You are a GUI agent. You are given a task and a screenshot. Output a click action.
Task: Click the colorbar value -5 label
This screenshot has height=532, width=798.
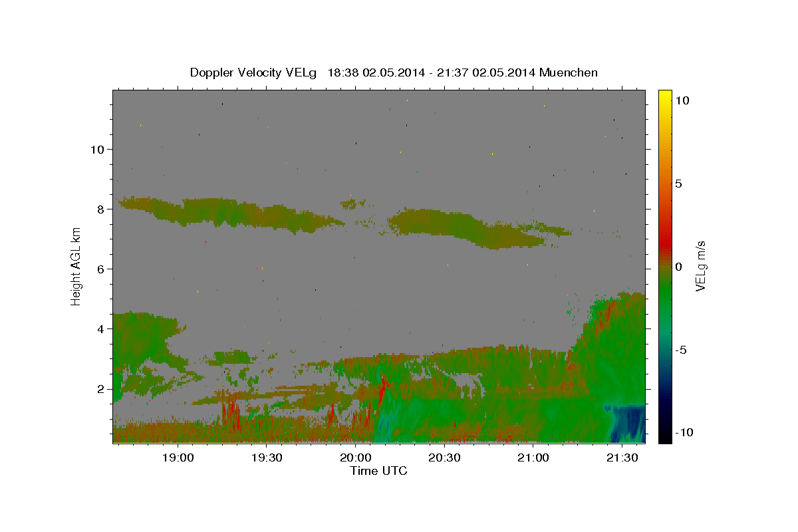point(681,350)
